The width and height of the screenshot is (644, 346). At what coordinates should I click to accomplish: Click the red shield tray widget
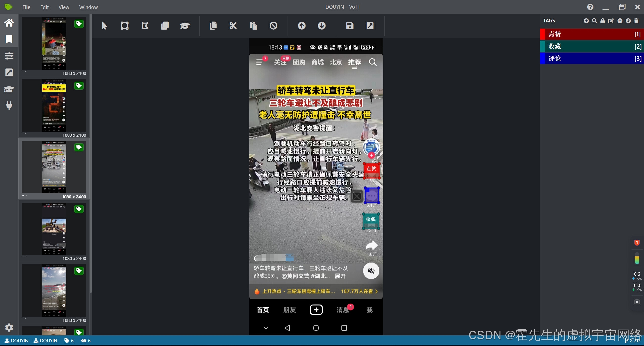637,242
